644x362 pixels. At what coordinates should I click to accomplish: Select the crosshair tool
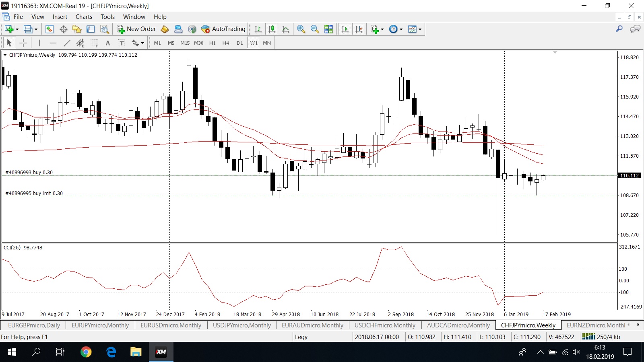pos(23,43)
